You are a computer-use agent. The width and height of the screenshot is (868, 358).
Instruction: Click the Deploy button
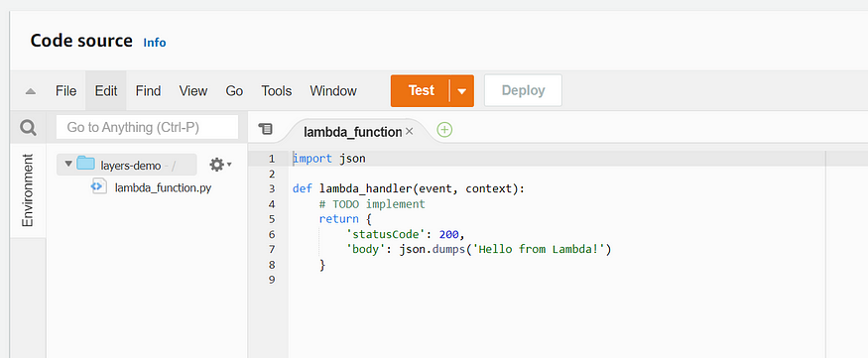point(523,91)
